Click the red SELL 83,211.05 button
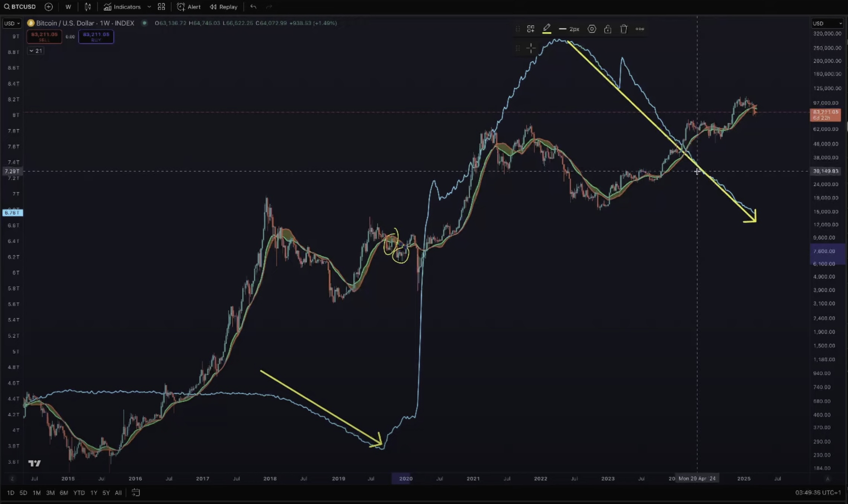The height and width of the screenshot is (504, 848). (44, 36)
